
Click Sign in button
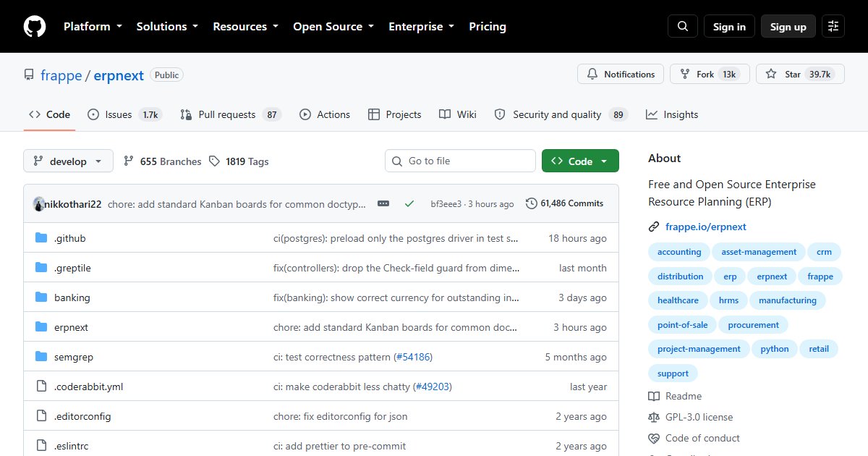[x=729, y=27]
